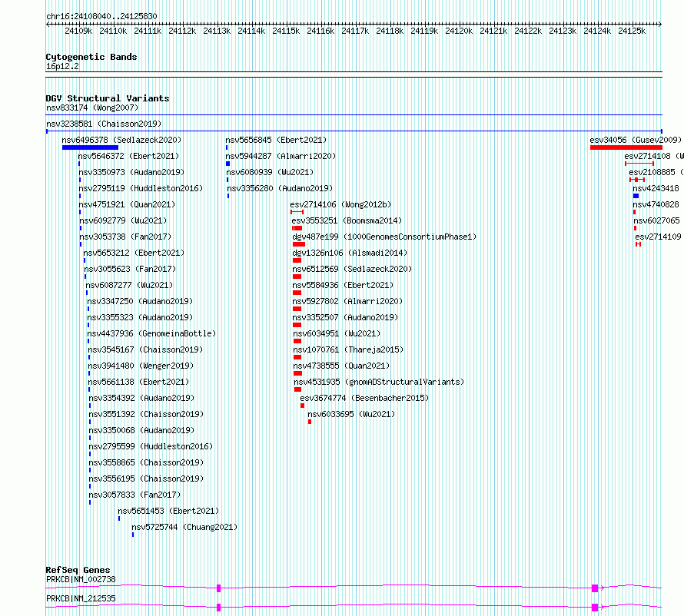Select nsv3356280 (Audano2019) entry

[x=280, y=188]
